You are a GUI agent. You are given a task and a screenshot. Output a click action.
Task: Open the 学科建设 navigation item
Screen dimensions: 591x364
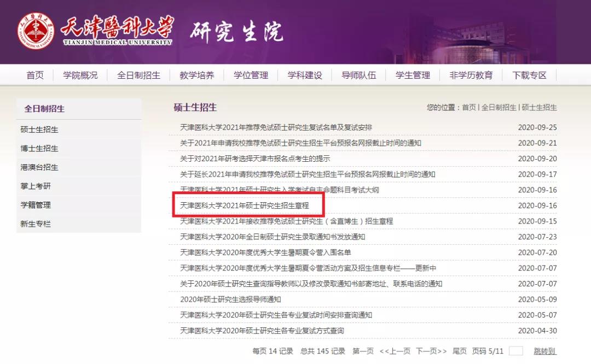click(x=305, y=75)
